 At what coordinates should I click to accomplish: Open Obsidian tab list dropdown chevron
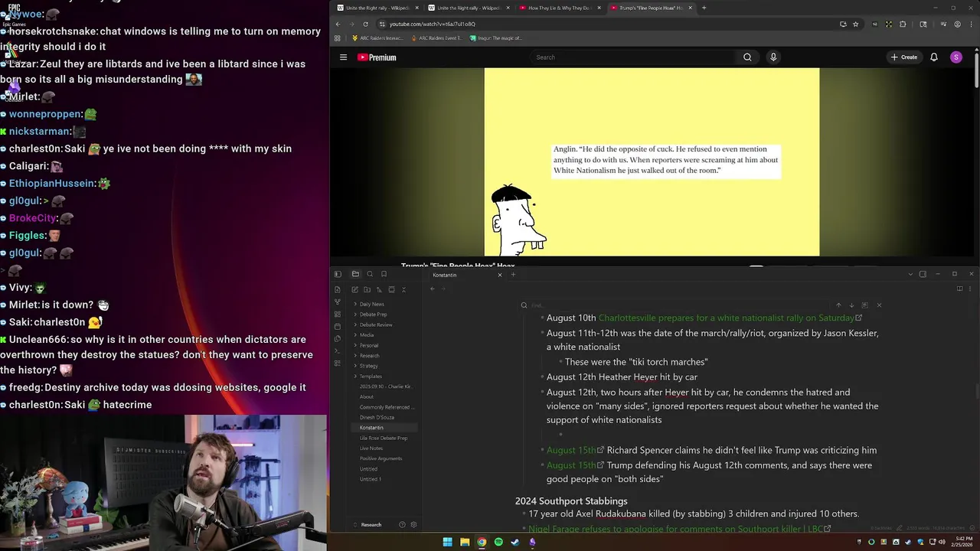tap(910, 274)
